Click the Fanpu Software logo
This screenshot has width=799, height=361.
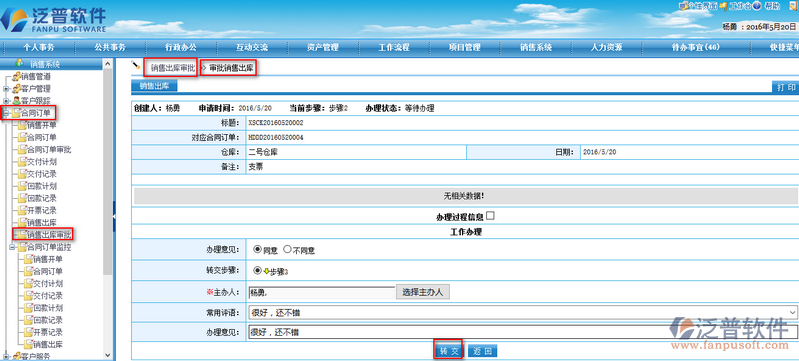click(54, 19)
